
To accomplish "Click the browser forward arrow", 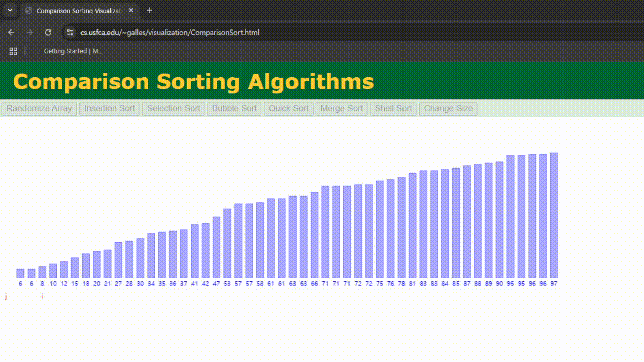I will [30, 32].
